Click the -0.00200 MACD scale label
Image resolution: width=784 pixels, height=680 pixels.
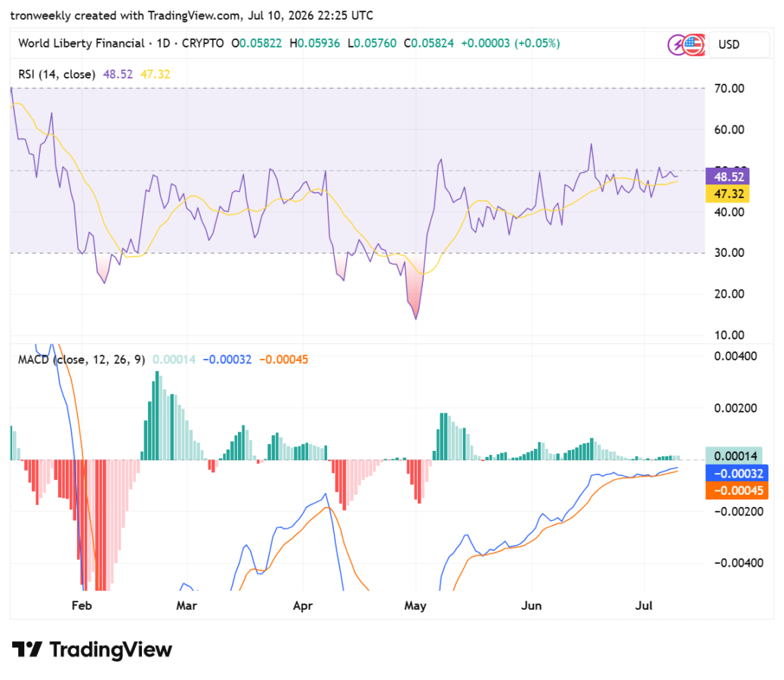739,512
